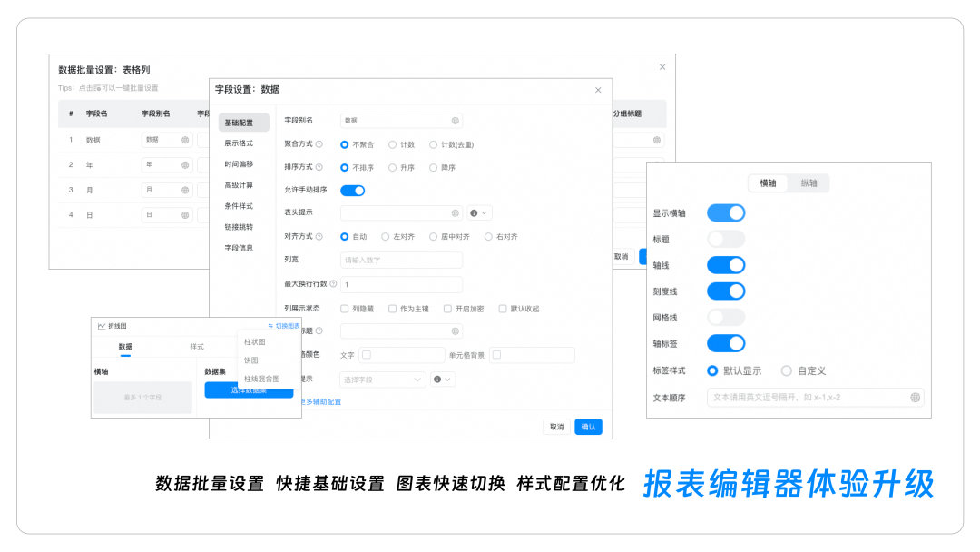Viewport: 980px width, 552px height.
Task: Expand the 选择字段 dropdown
Action: tap(382, 379)
